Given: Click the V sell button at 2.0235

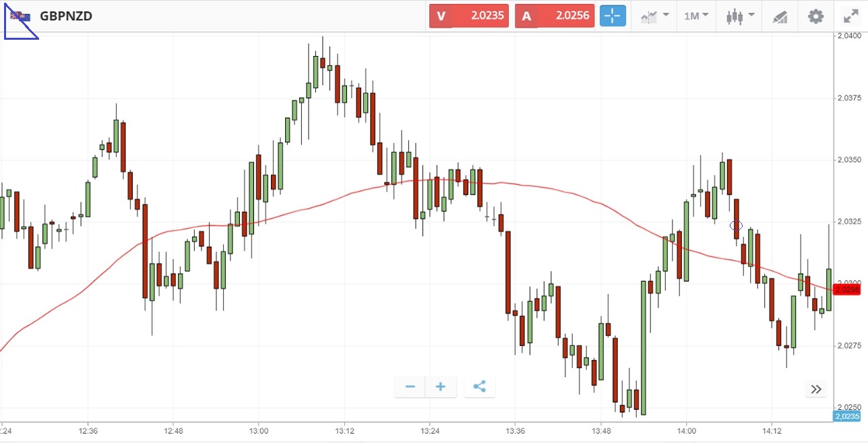Looking at the screenshot, I should pos(469,16).
